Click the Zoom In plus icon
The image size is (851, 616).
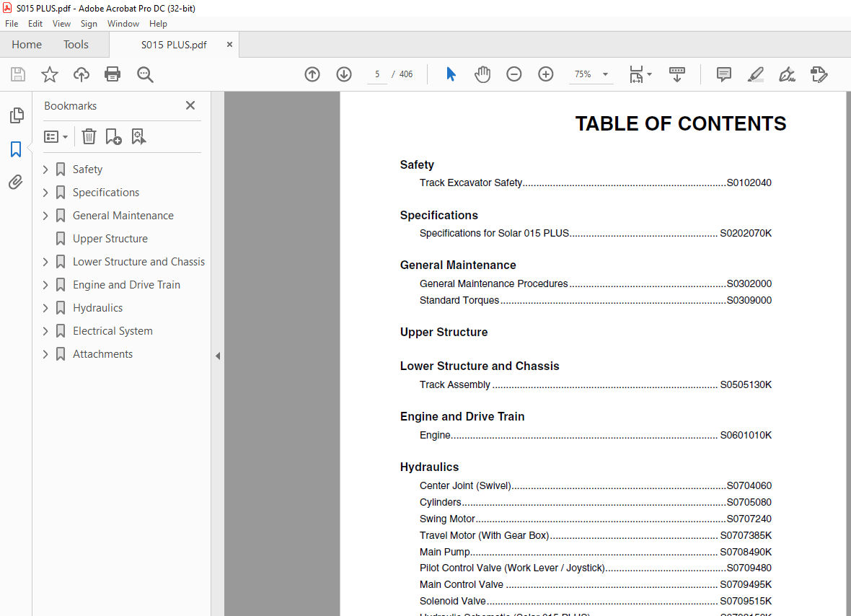coord(546,74)
